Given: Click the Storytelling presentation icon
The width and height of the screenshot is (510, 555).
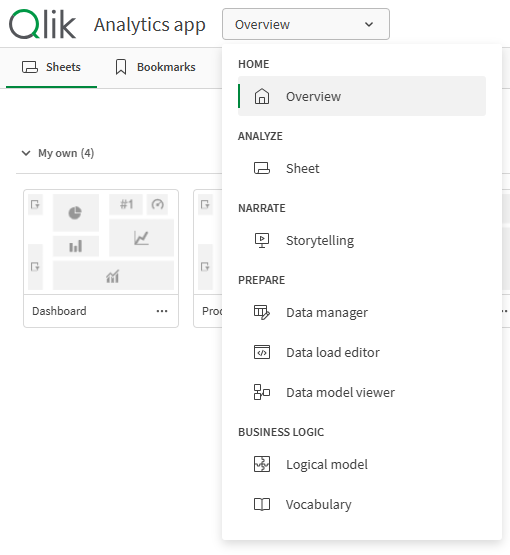Looking at the screenshot, I should [x=262, y=240].
